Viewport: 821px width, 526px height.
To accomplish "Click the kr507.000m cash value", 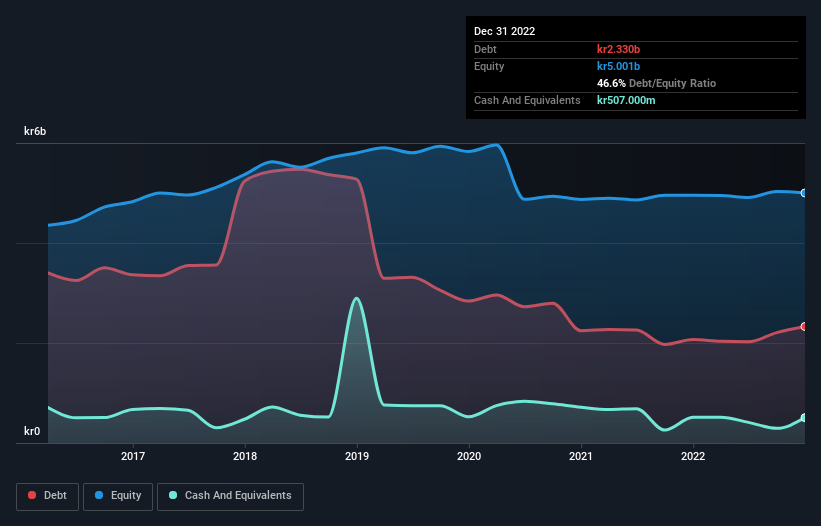I will click(626, 100).
